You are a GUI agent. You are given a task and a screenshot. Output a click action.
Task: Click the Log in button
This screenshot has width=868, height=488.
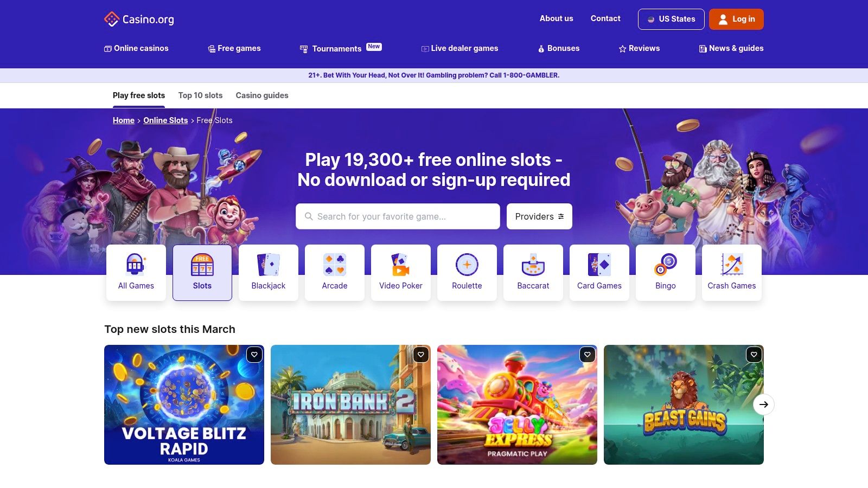(x=736, y=19)
